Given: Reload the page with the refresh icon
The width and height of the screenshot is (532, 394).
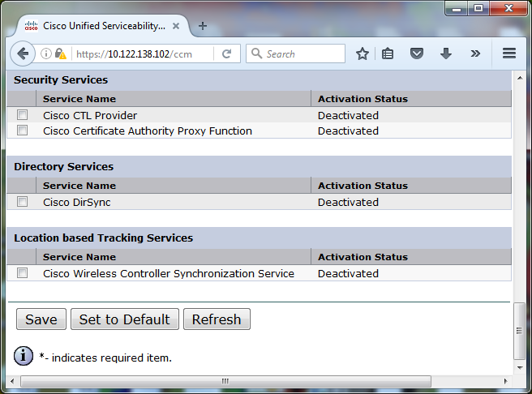Looking at the screenshot, I should (x=226, y=54).
